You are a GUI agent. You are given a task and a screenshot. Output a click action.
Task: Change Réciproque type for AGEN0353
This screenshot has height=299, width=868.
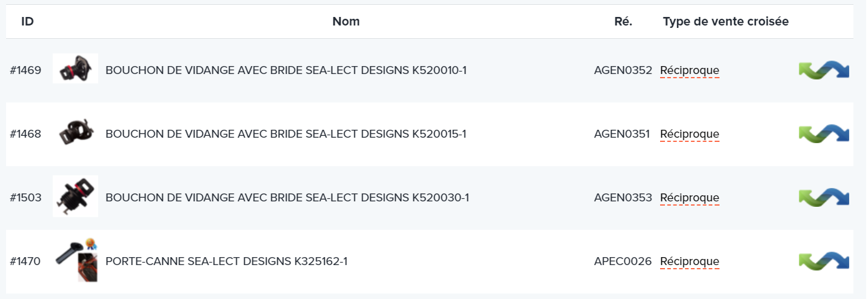coord(689,198)
